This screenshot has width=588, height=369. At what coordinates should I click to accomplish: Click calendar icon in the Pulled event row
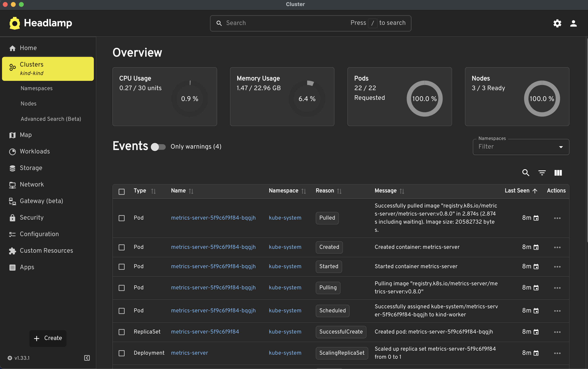tap(536, 218)
